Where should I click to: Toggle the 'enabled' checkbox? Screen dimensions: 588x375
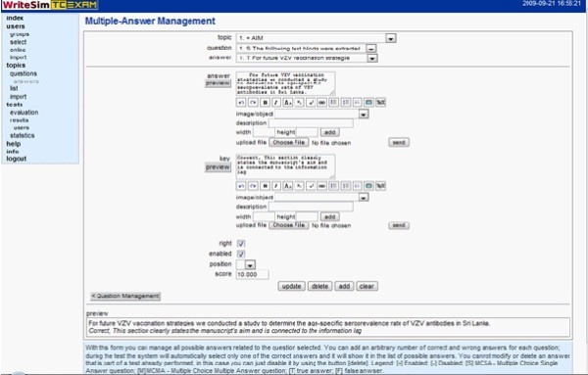(x=241, y=254)
